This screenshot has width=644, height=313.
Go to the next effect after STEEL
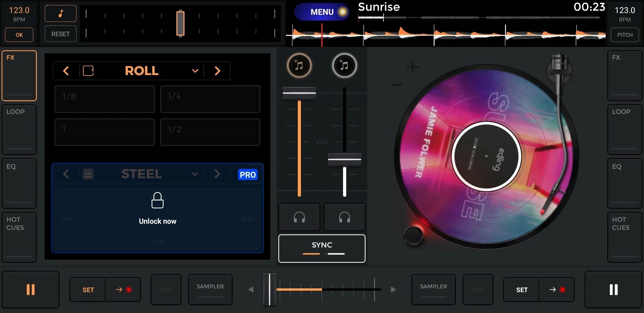(x=217, y=174)
